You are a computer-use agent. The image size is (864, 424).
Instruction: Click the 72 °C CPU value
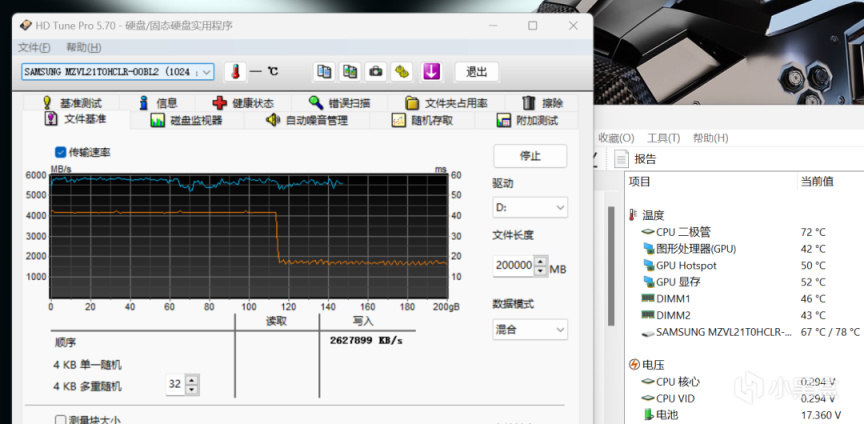pos(813,232)
